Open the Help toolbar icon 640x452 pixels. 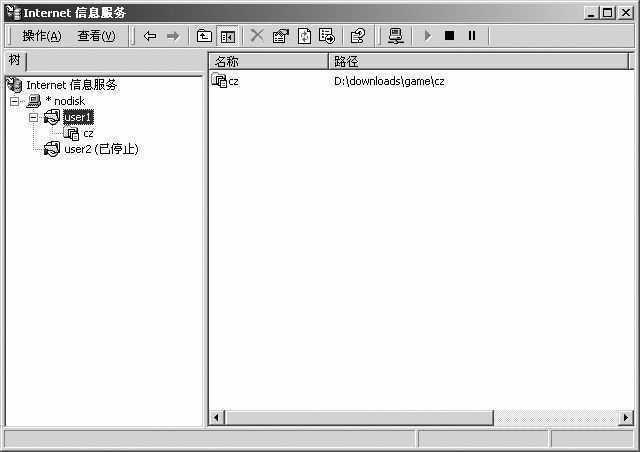[x=358, y=36]
